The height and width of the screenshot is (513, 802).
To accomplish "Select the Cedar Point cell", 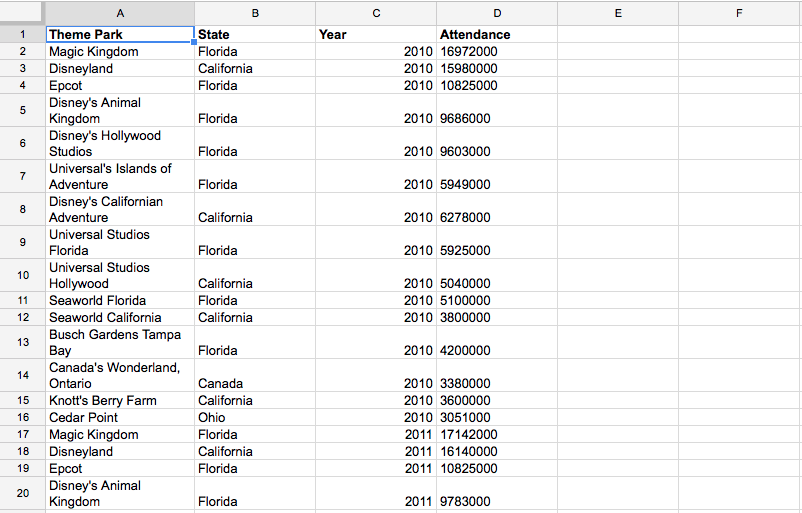I will pyautogui.click(x=120, y=417).
